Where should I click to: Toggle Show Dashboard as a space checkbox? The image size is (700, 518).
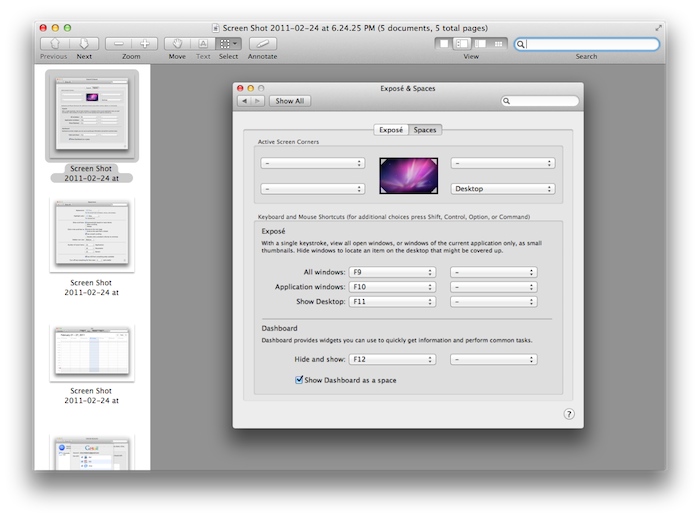(300, 380)
